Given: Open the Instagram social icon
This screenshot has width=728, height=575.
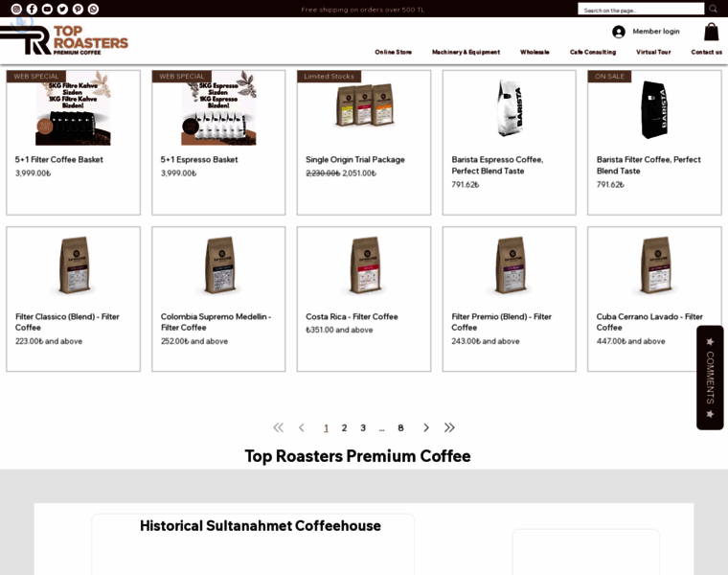Looking at the screenshot, I should click(x=16, y=9).
